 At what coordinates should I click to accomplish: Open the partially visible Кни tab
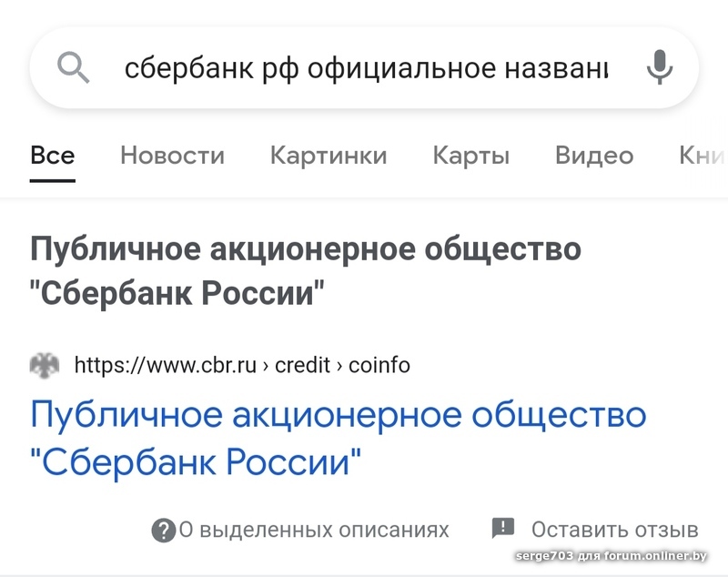[702, 156]
